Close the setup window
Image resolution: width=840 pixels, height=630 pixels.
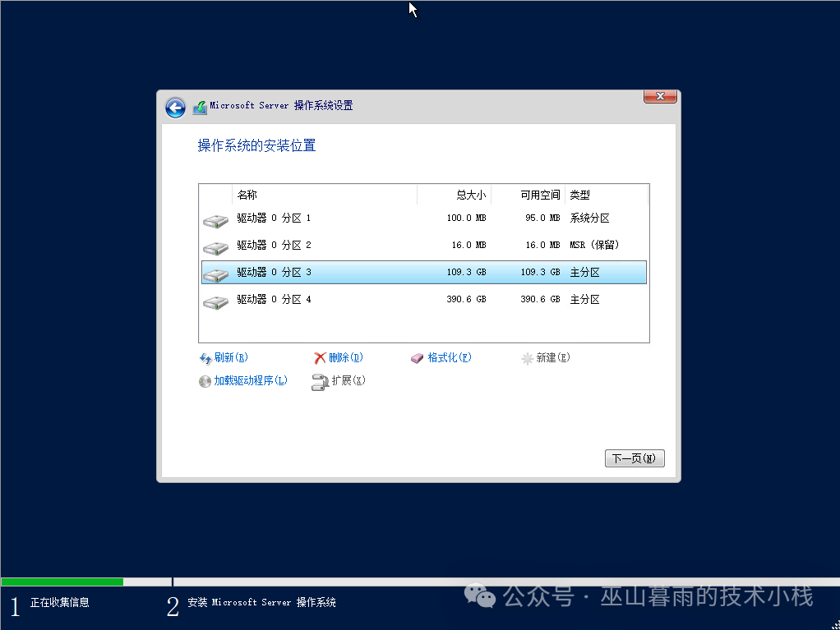[660, 97]
